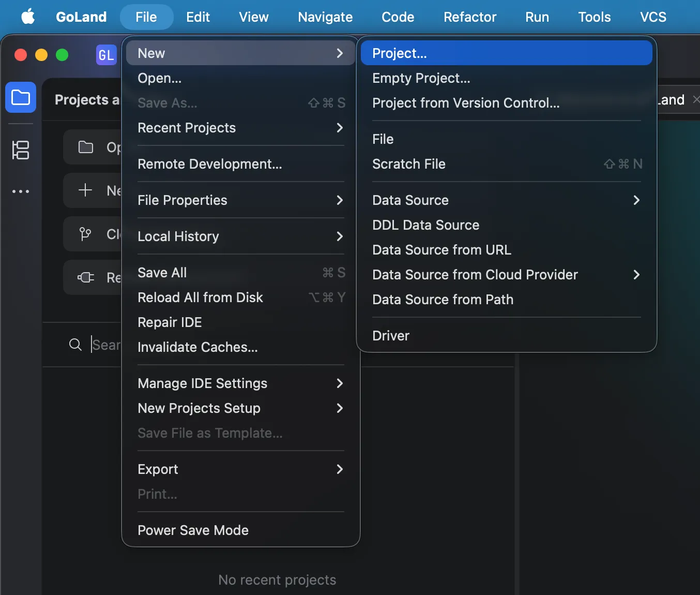This screenshot has height=595, width=700.
Task: Click the Apple menu icon
Action: [x=28, y=17]
